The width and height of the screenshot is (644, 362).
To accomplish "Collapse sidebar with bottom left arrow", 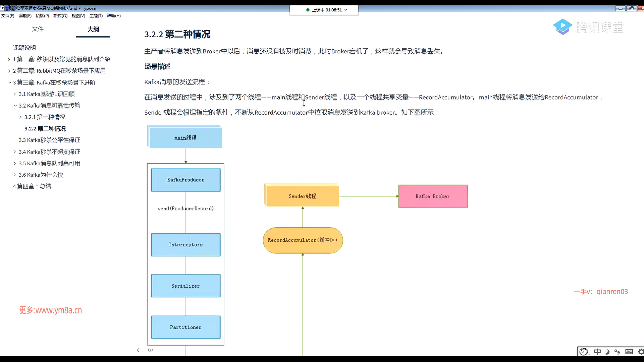I will [x=138, y=350].
